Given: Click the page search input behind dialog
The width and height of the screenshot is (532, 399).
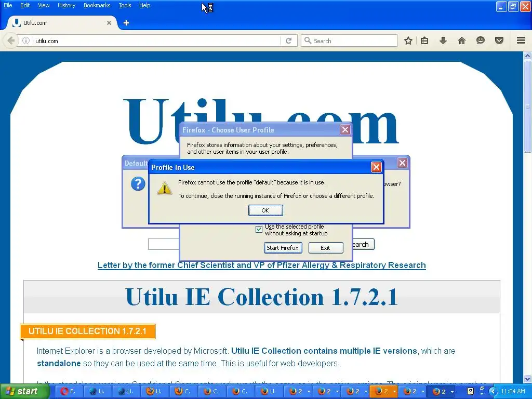Looking at the screenshot, I should click(164, 244).
